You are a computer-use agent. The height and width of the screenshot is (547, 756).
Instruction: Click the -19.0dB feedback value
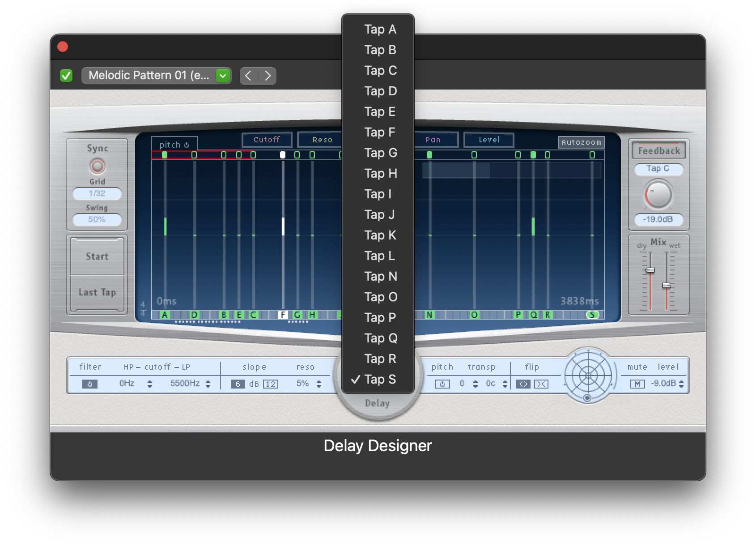(x=658, y=219)
